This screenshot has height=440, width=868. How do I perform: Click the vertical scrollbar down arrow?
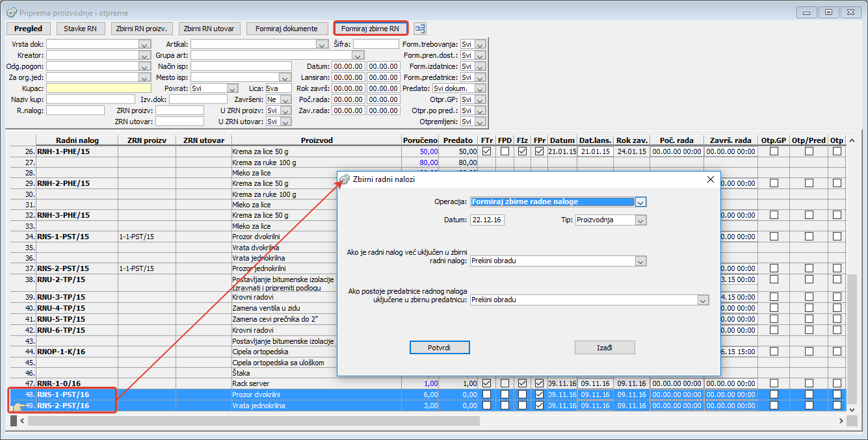852,410
